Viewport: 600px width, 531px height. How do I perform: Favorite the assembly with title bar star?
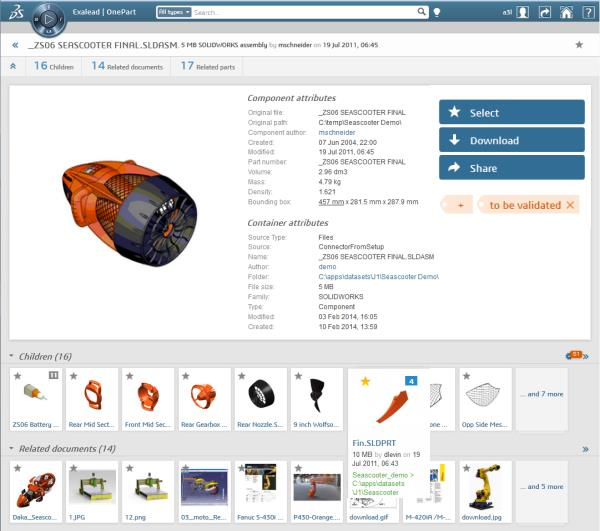[x=579, y=45]
